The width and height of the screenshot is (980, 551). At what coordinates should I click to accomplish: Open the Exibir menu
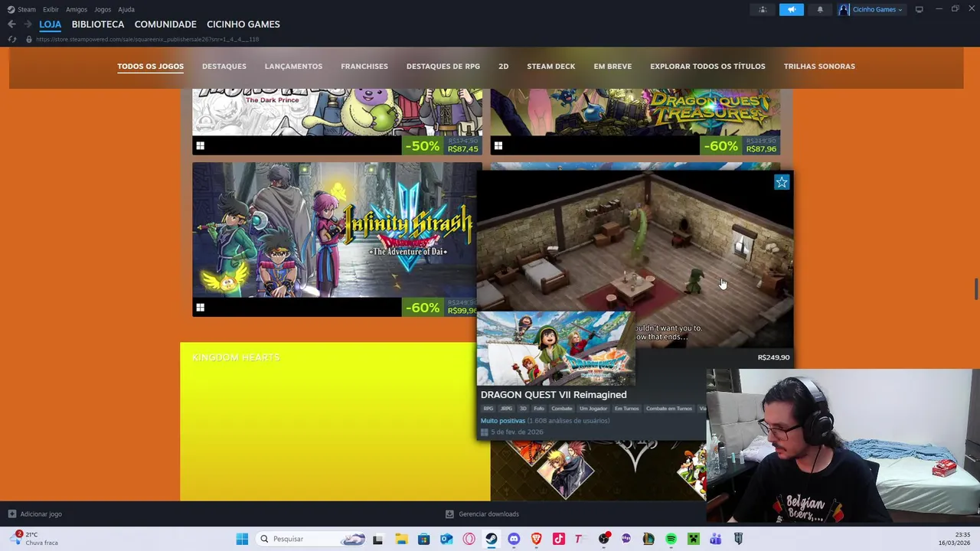pos(51,9)
